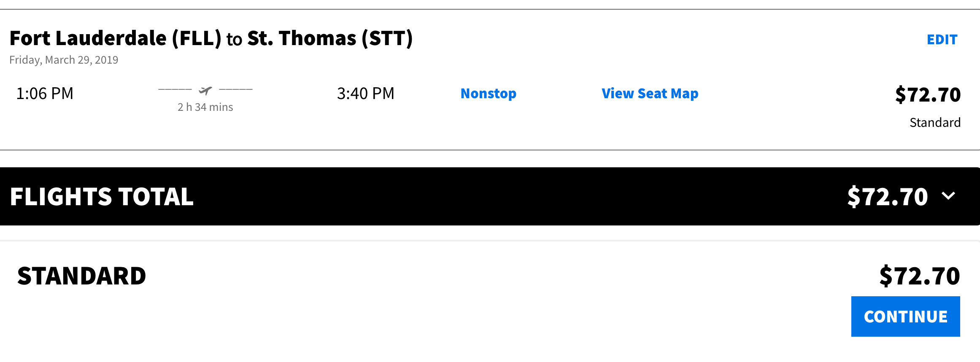Image resolution: width=980 pixels, height=362 pixels.
Task: Click St. Thomas (STT) in the heading
Action: click(330, 38)
